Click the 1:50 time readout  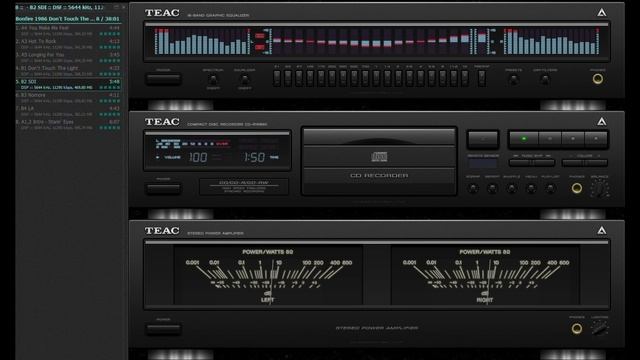254,157
